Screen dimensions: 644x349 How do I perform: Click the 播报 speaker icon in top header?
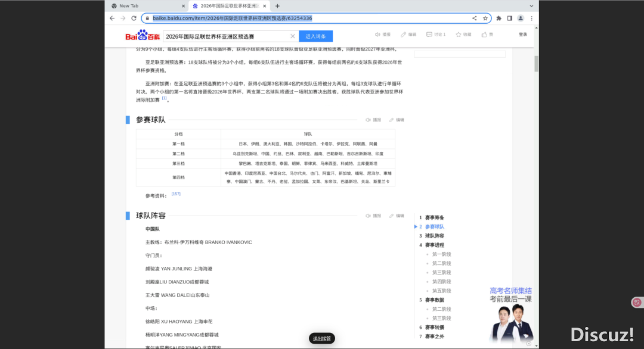[378, 35]
